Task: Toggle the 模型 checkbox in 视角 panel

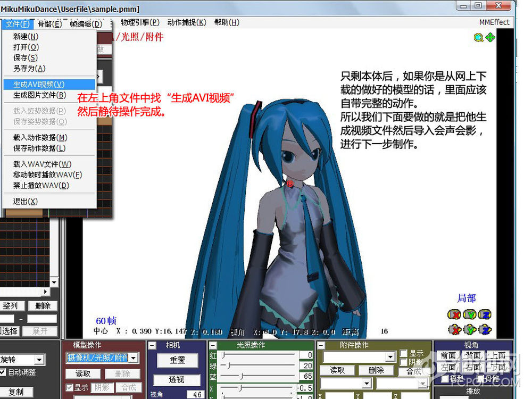Action: tap(445, 378)
